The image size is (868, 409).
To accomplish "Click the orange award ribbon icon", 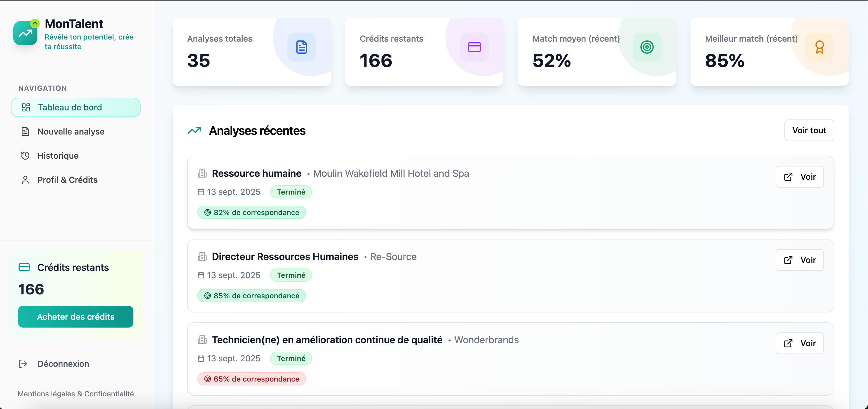I will click(x=819, y=47).
